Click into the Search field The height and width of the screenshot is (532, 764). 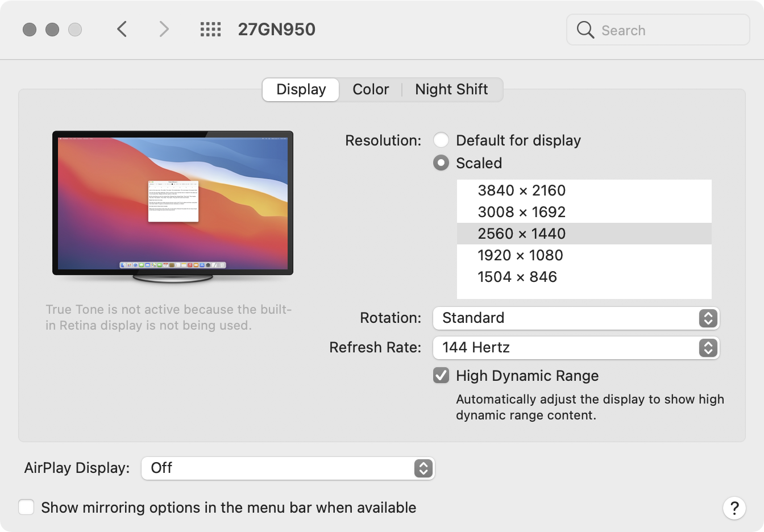tap(658, 30)
